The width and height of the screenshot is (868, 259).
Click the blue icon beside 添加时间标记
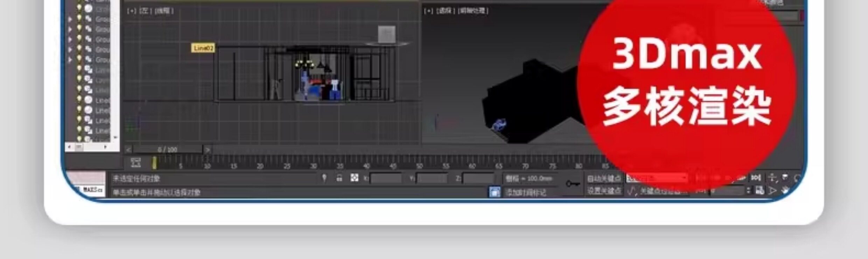pos(494,192)
